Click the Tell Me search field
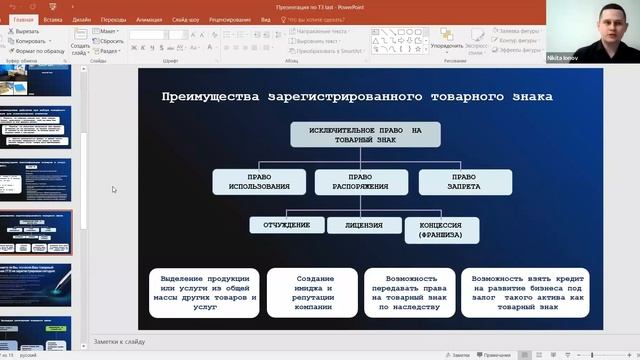This screenshot has width=640, height=360. tap(313, 20)
